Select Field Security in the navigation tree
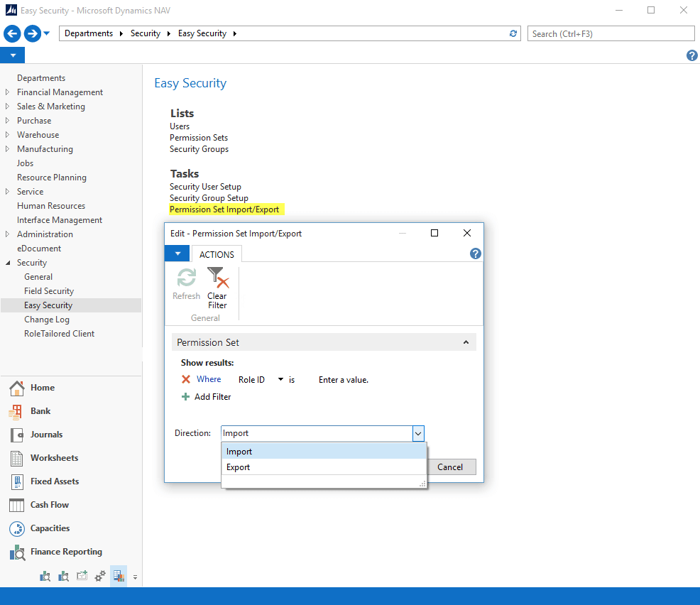The width and height of the screenshot is (700, 605). click(x=49, y=291)
